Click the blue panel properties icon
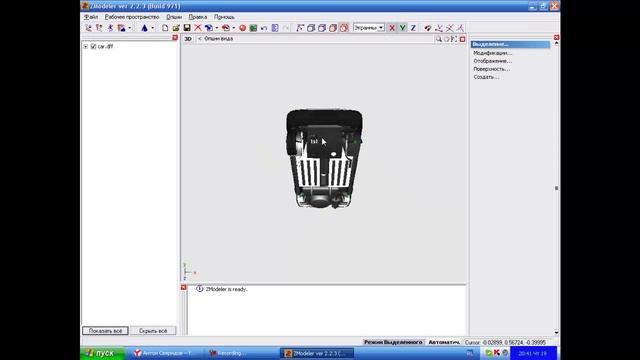This screenshot has height=360, width=640. (275, 28)
